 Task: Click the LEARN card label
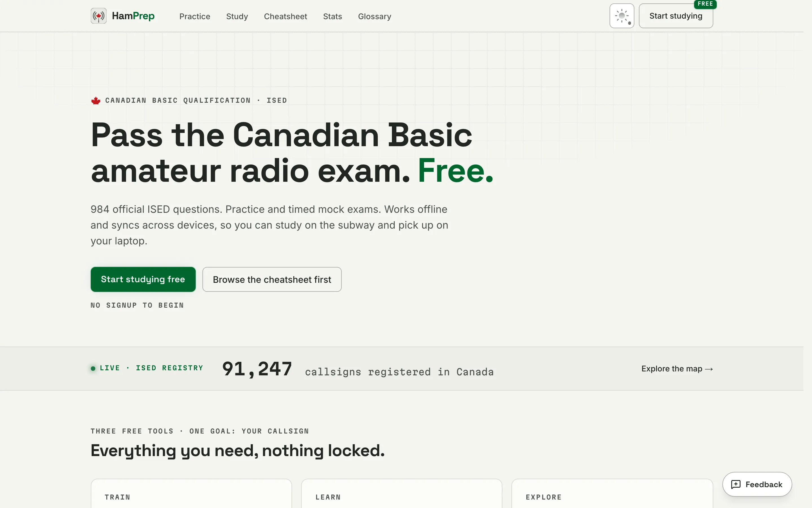pyautogui.click(x=328, y=497)
